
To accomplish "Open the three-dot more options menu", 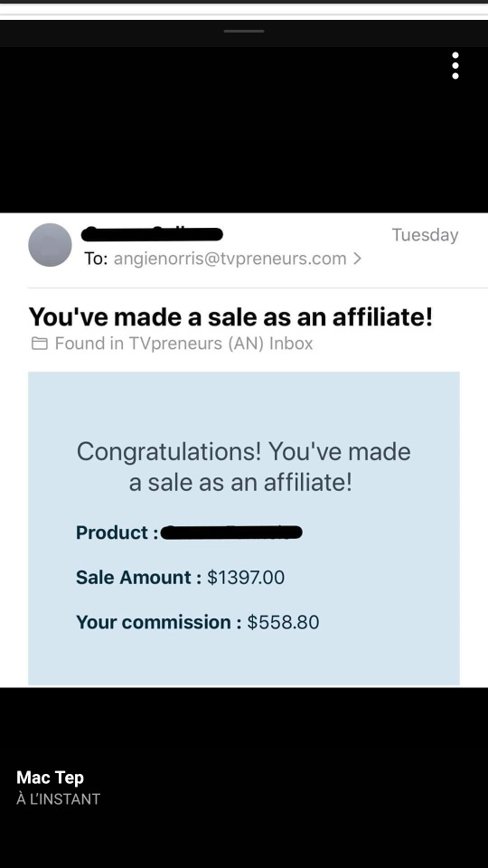I will pyautogui.click(x=455, y=66).
